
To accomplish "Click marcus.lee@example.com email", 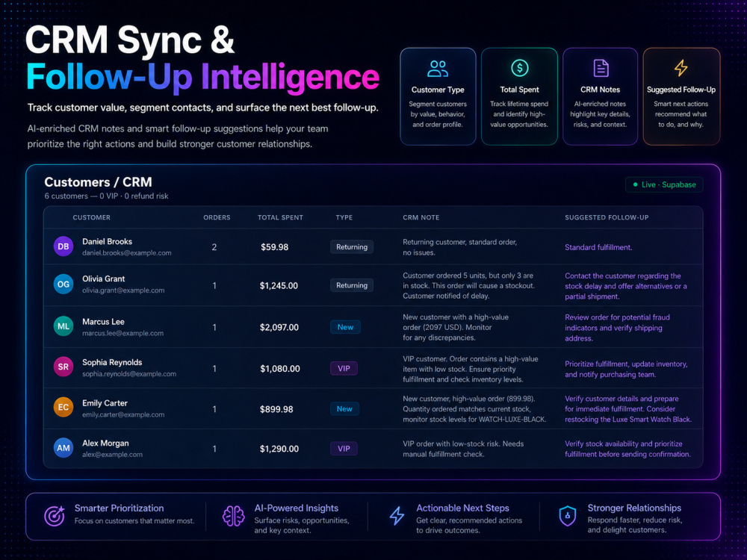I will 123,333.
